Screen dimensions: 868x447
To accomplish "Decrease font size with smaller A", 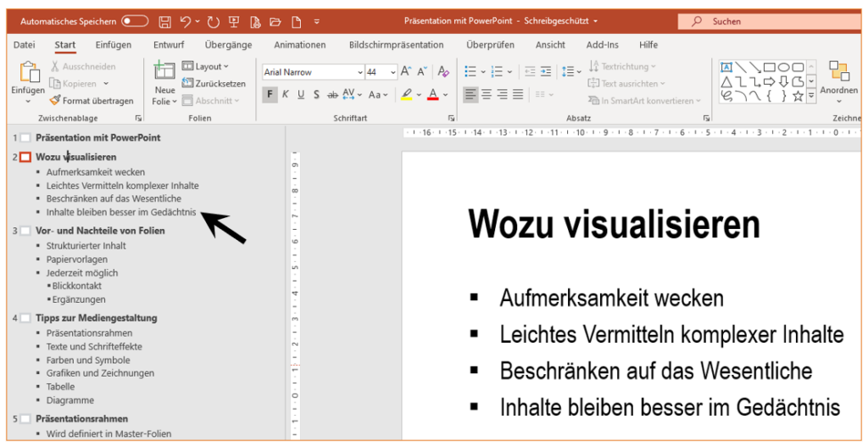I will (422, 71).
